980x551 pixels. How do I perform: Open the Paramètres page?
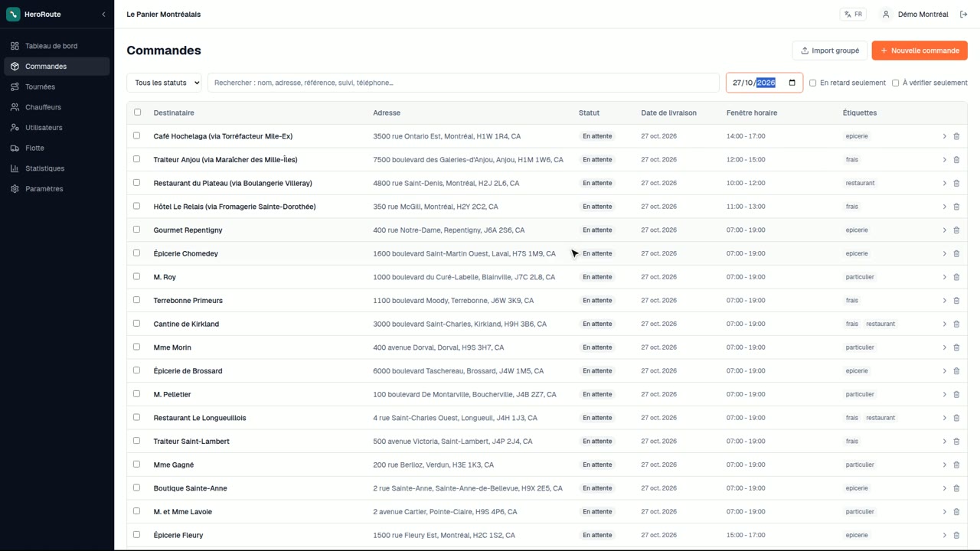57,189
